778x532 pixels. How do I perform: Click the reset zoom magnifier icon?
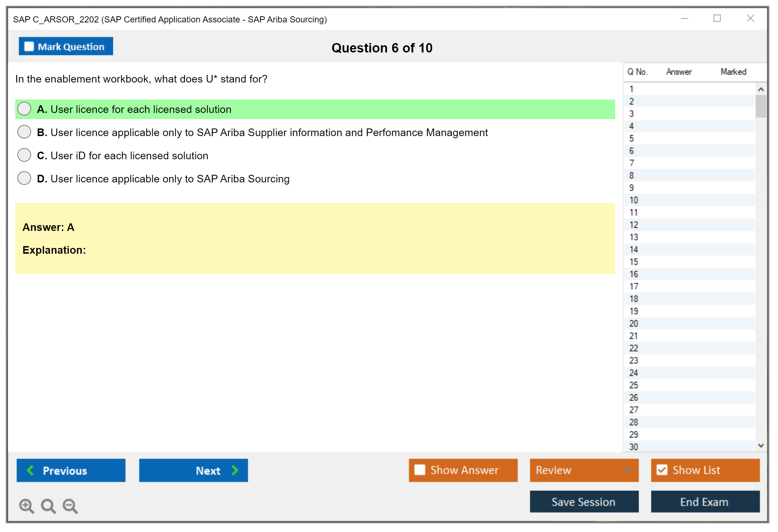(x=48, y=506)
